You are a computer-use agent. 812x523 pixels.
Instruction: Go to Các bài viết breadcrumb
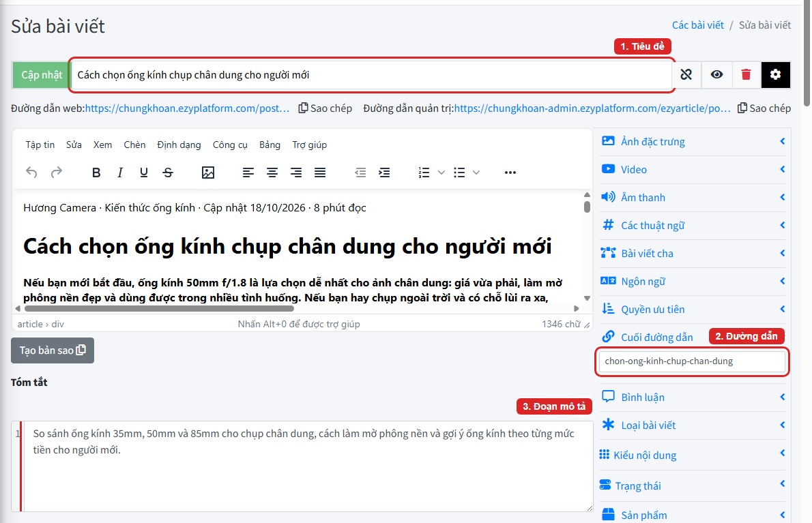pos(697,25)
